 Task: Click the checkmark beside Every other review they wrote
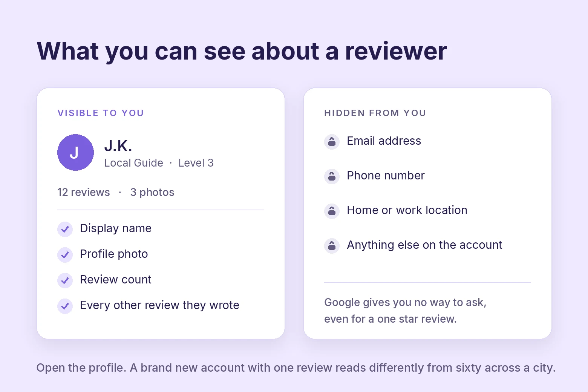tap(65, 306)
